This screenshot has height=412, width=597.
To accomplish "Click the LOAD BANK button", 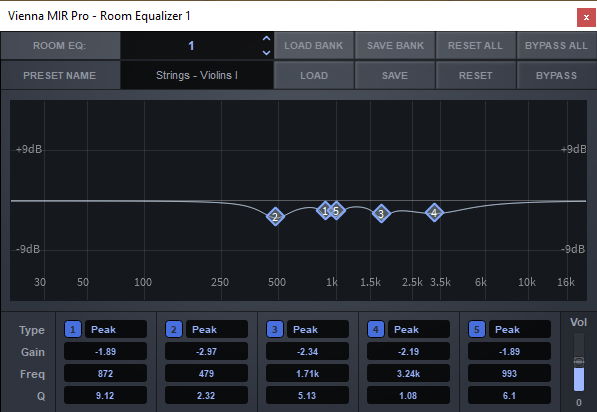I will click(x=314, y=45).
